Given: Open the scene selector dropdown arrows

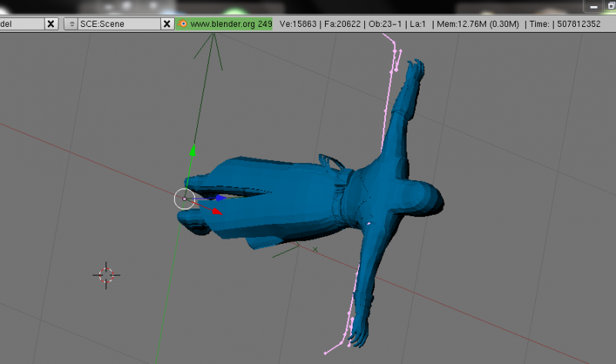Looking at the screenshot, I should click(70, 24).
